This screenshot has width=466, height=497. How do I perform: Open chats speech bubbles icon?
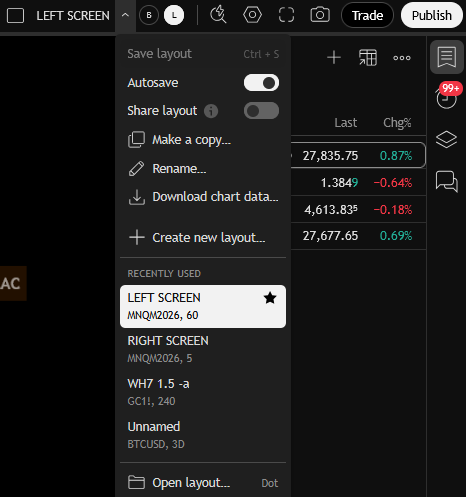[447, 181]
